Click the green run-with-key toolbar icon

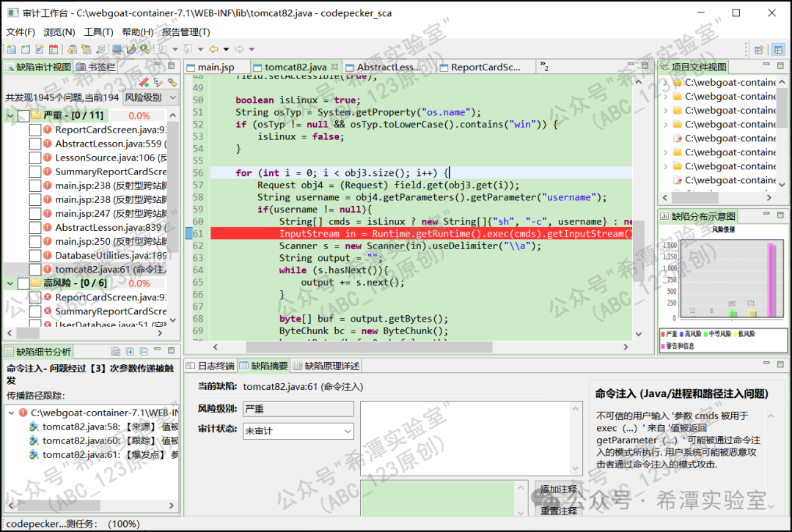pos(145,50)
